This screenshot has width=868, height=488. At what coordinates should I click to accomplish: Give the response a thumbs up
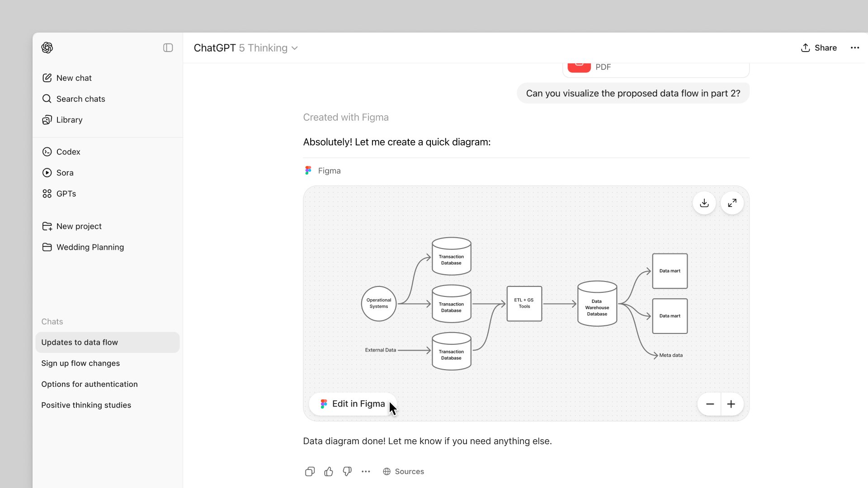pyautogui.click(x=328, y=471)
